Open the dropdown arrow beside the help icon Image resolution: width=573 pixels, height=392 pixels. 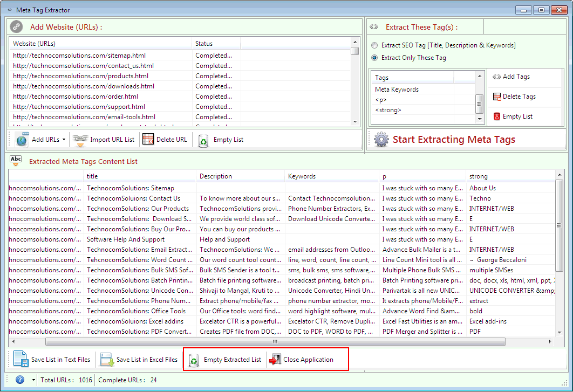[33, 380]
